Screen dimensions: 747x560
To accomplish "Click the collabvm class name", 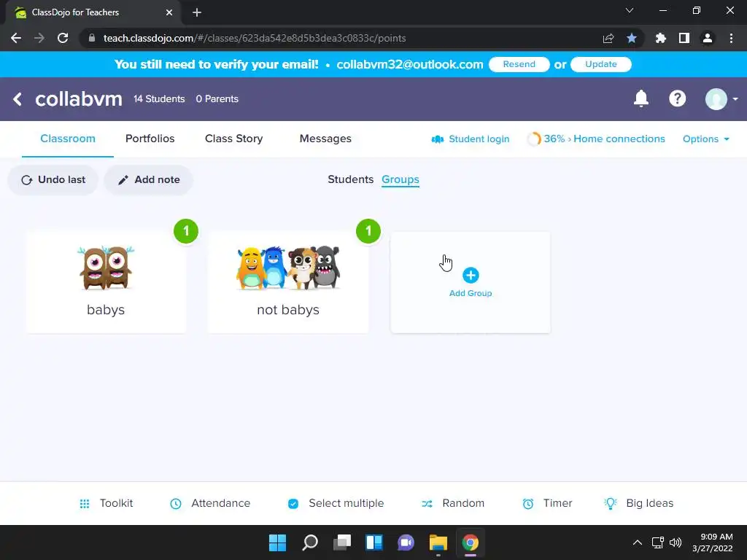I will tap(79, 99).
